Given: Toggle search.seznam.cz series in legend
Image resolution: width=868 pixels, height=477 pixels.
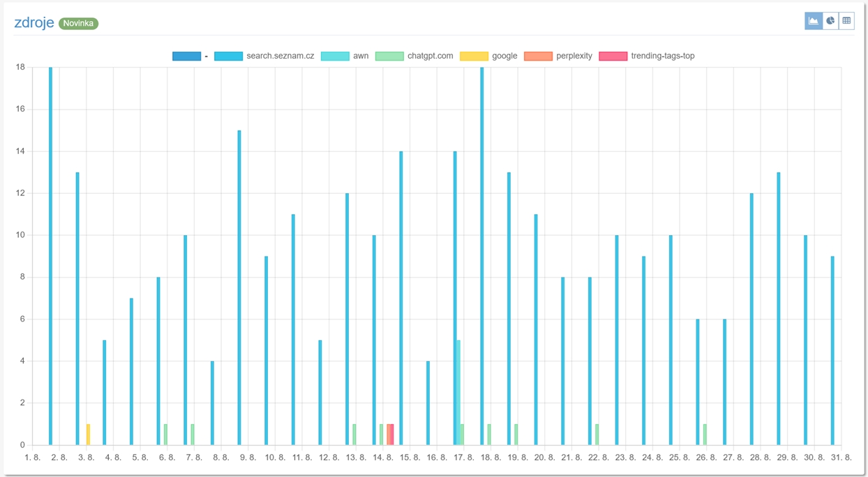Looking at the screenshot, I should coord(280,56).
